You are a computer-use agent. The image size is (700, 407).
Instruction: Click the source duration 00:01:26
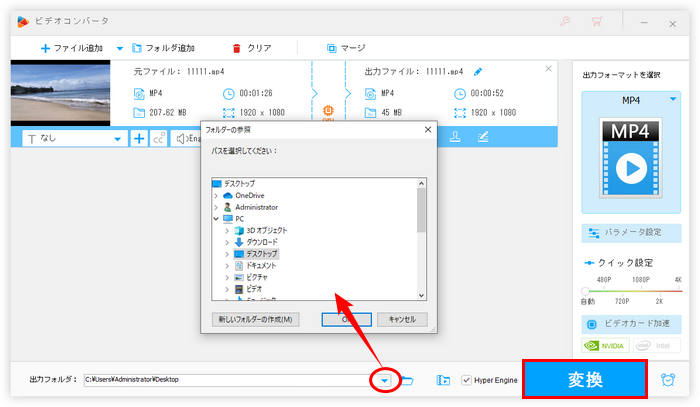256,93
